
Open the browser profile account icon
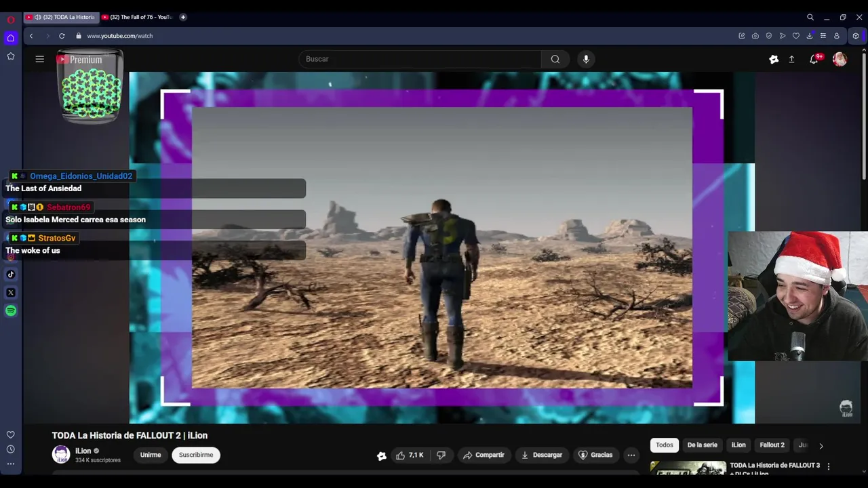(x=837, y=36)
